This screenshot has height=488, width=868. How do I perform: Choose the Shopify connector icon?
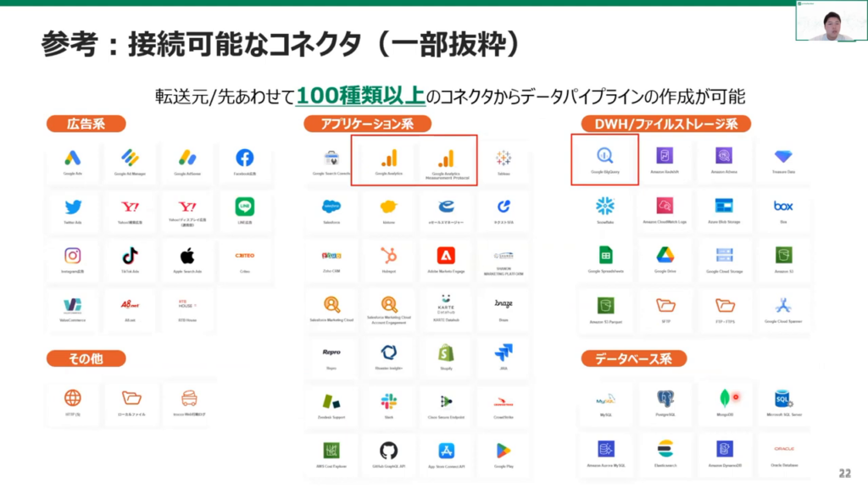[x=446, y=353]
